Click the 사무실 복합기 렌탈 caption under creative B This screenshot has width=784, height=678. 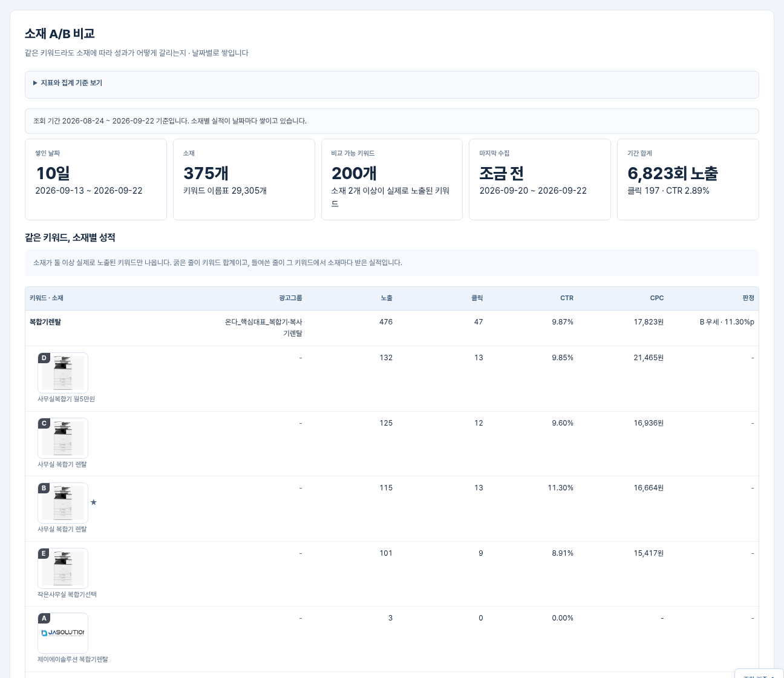point(62,529)
